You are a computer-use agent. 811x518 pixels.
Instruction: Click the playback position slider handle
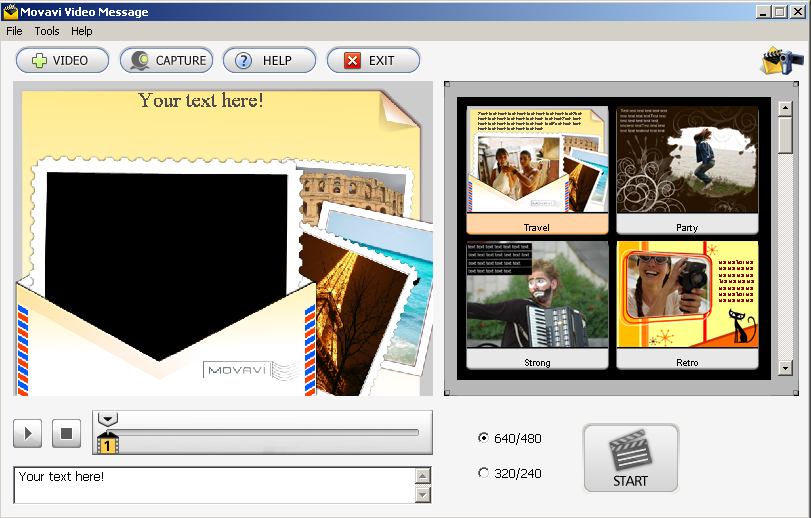pyautogui.click(x=108, y=419)
